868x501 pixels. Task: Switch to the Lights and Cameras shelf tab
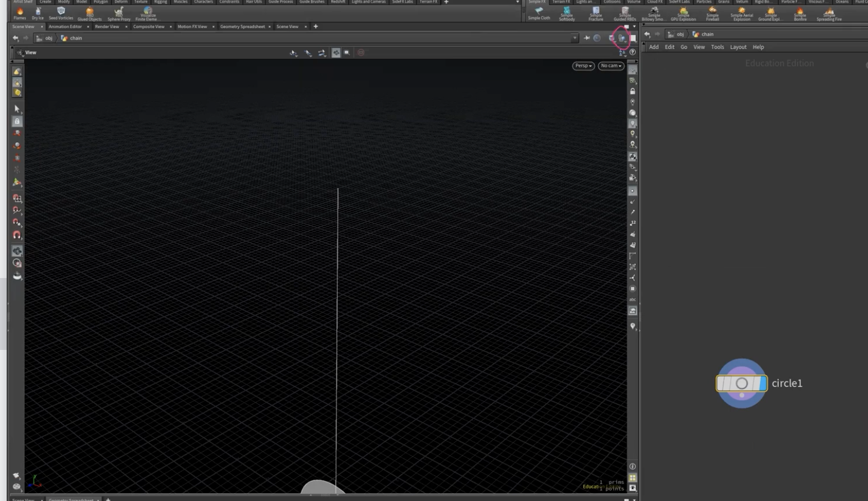point(369,2)
